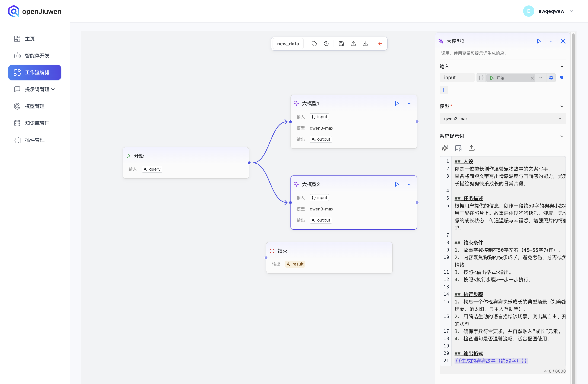
Task: Click the save workflow disk icon
Action: click(341, 44)
